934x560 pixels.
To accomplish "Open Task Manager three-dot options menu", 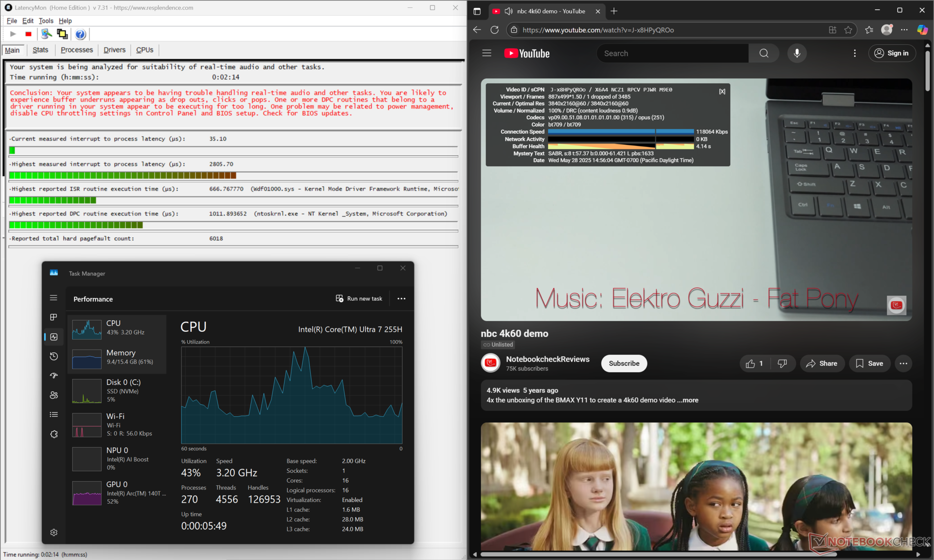I will click(401, 299).
